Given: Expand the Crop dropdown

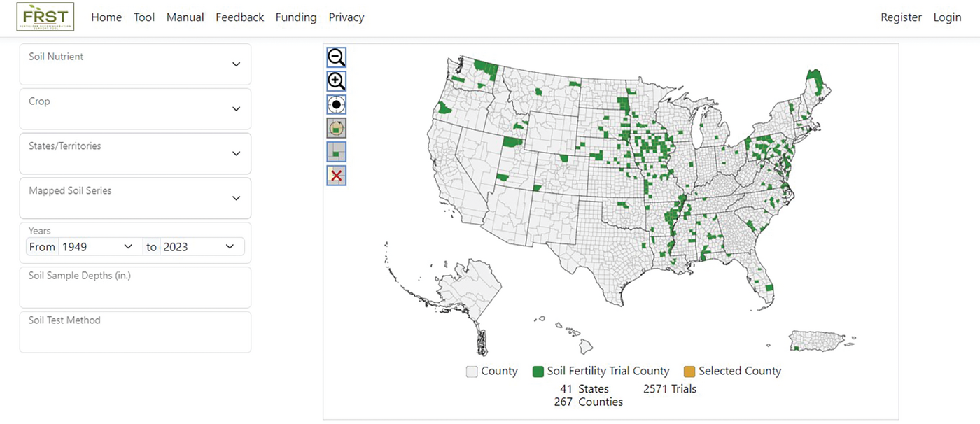Looking at the screenshot, I should [x=135, y=108].
